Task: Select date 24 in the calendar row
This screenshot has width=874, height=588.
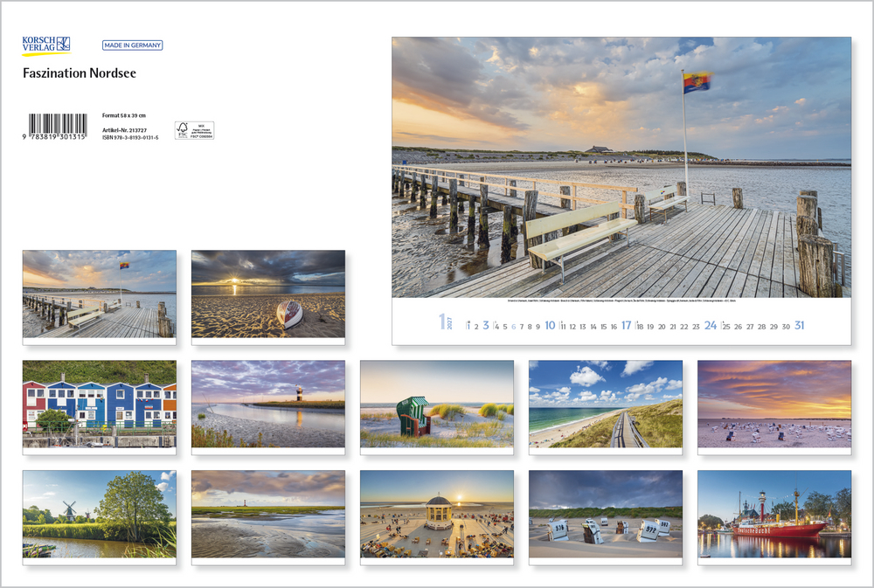Action: (x=711, y=326)
